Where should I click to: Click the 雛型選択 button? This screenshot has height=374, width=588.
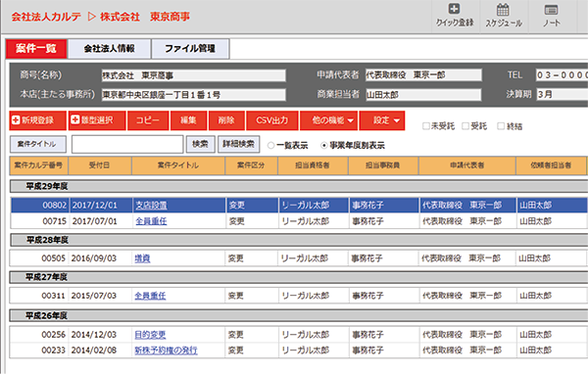tap(97, 120)
